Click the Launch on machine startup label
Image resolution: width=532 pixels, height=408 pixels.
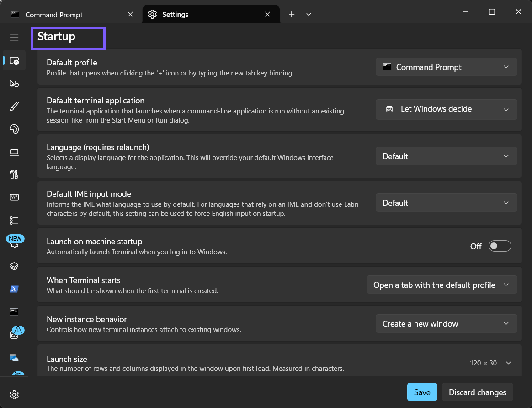click(94, 242)
